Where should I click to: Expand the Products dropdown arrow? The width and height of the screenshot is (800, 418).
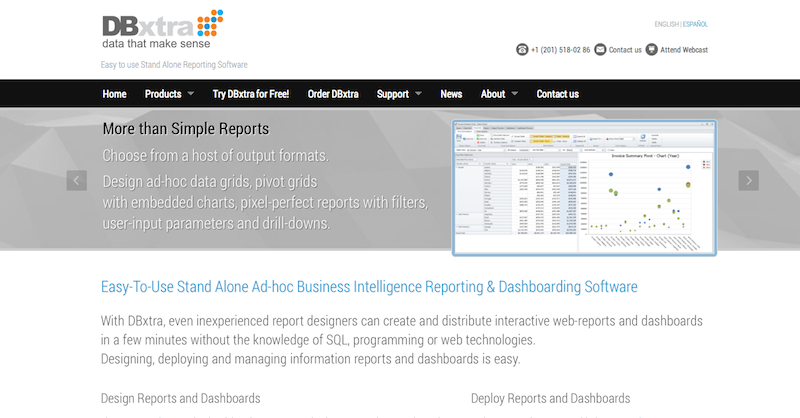pyautogui.click(x=191, y=93)
